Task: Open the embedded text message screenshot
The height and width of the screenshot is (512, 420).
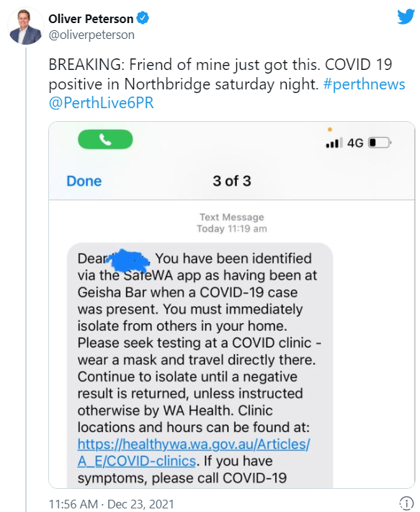Action: coord(232,305)
